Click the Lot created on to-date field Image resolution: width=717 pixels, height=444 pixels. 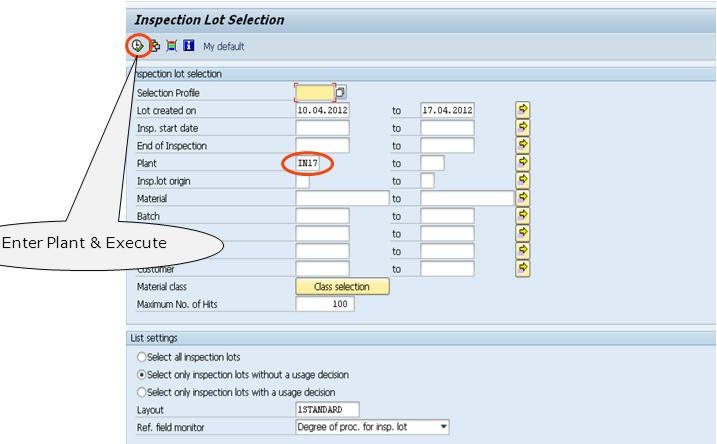pos(447,110)
